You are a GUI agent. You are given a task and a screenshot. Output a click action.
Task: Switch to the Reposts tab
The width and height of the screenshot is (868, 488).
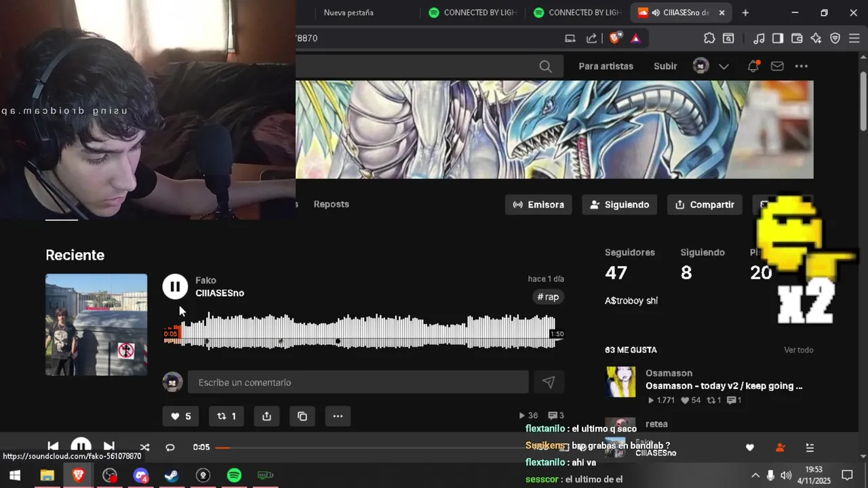tap(331, 204)
